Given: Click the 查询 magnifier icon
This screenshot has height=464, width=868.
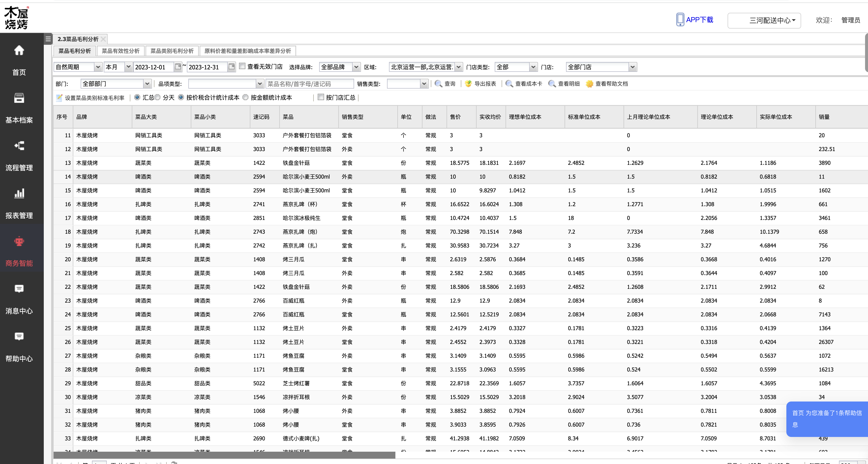Looking at the screenshot, I should point(438,84).
